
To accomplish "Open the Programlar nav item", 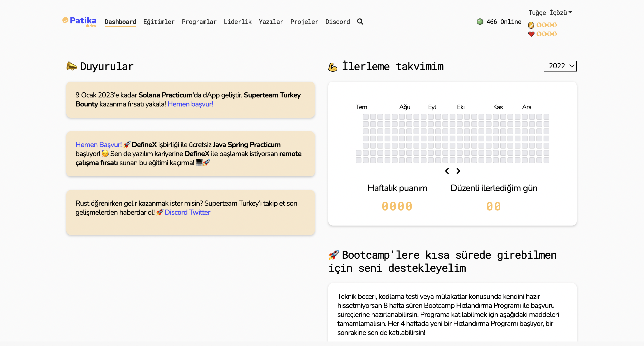I will pyautogui.click(x=199, y=22).
